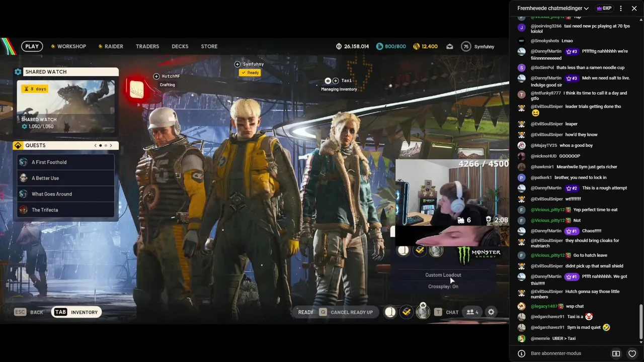Open the settings gear icon
This screenshot has width=644, height=362.
pos(491,312)
